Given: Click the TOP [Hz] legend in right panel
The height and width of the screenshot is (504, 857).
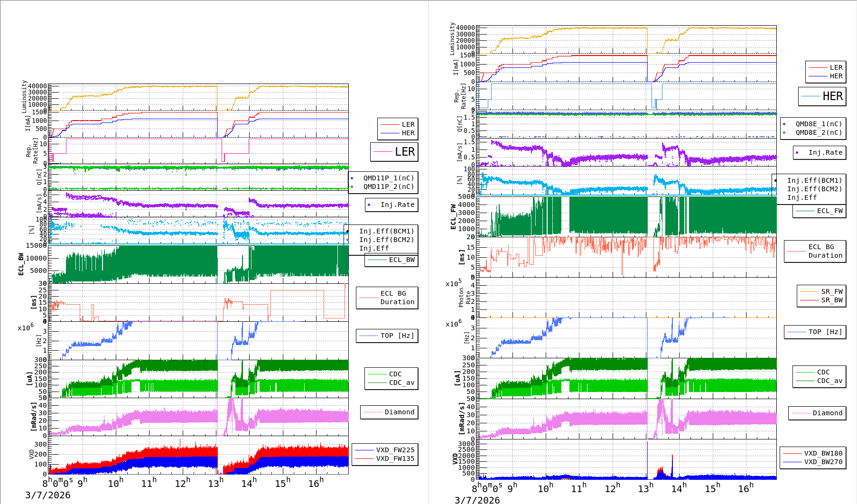Looking at the screenshot, I should 825,332.
